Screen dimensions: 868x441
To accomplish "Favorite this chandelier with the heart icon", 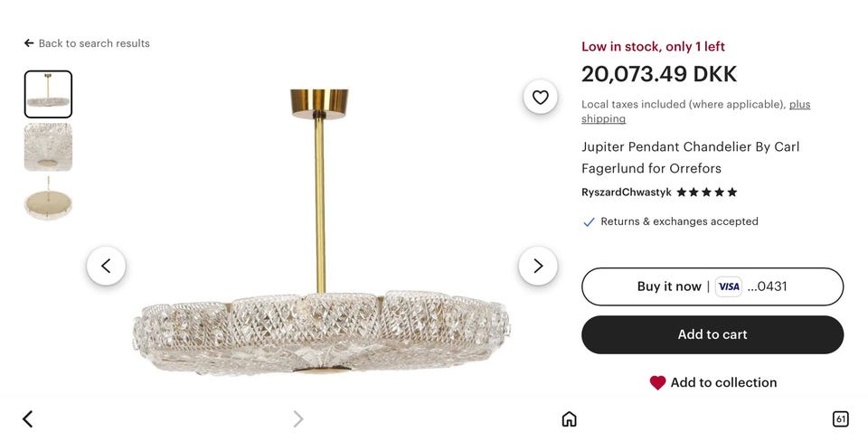I will [x=540, y=98].
